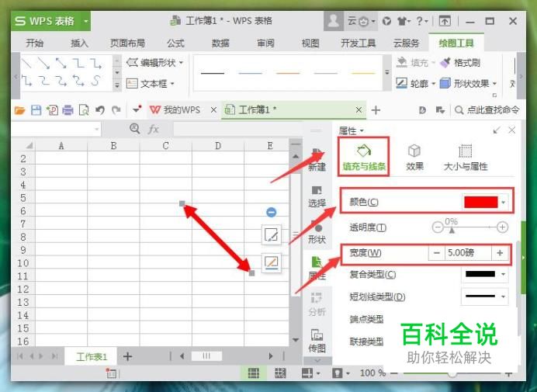This screenshot has width=537, height=392.
Task: Open the 颜色 color dropdown arrow
Action: click(503, 202)
